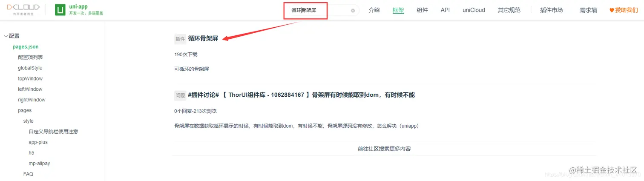644x181 pixels.
Task: Select leftWindow in the sidebar
Action: [x=30, y=89]
